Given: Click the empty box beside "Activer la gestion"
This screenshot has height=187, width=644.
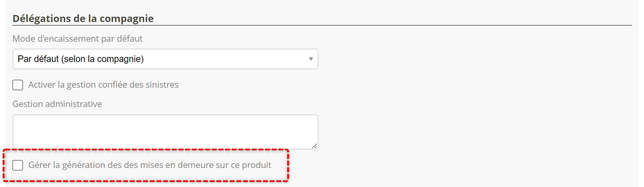Looking at the screenshot, I should click(18, 85).
